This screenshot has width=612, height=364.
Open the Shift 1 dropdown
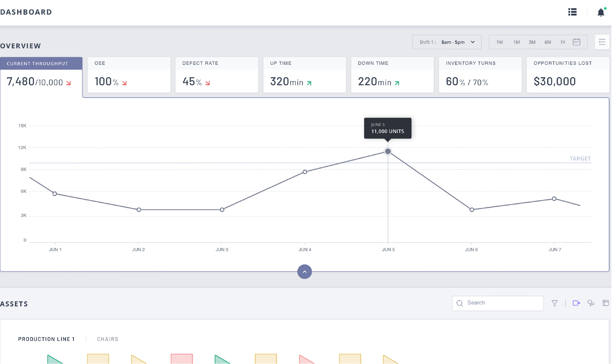pos(447,42)
